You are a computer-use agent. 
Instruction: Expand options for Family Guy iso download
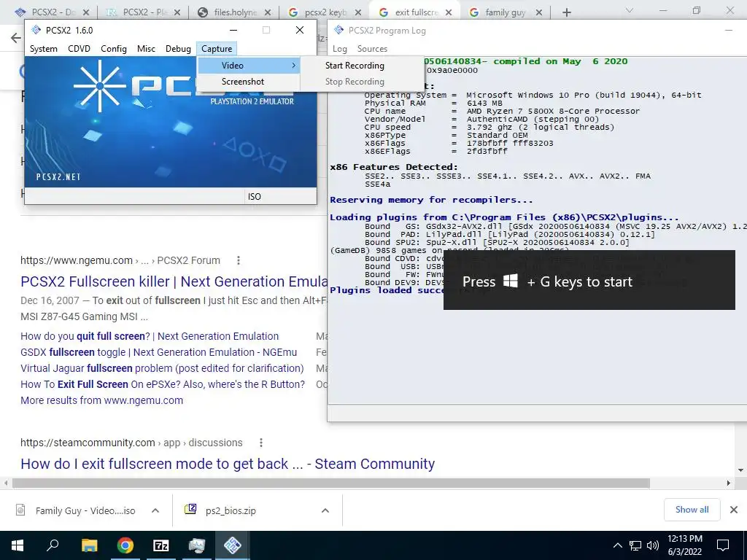point(155,510)
